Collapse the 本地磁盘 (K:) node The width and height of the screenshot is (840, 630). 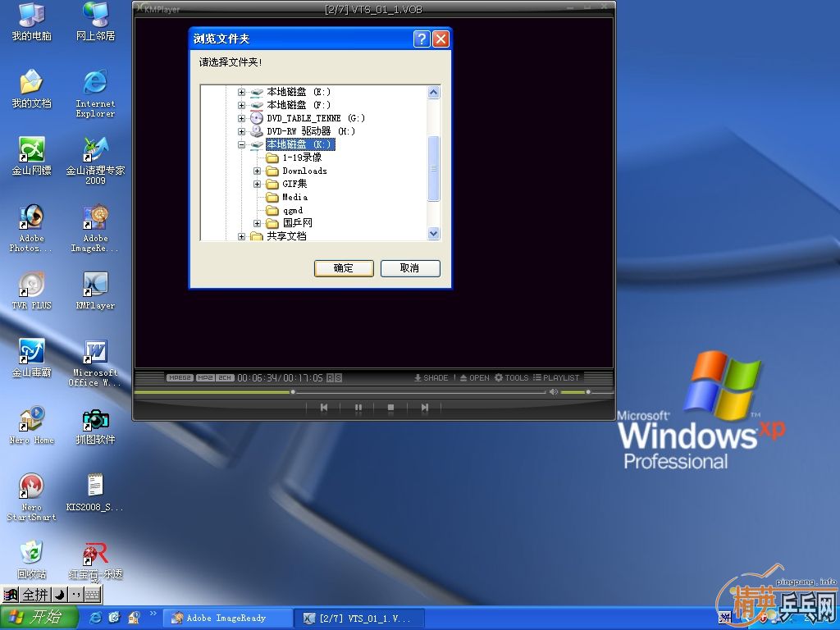coord(242,144)
